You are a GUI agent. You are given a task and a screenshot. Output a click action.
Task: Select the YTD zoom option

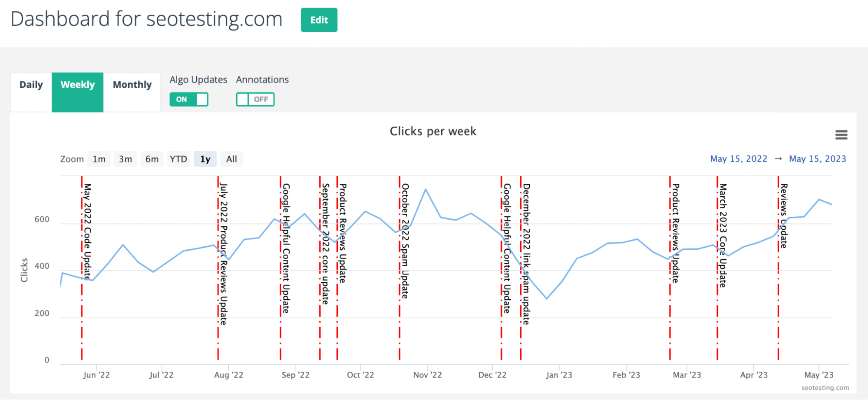click(x=178, y=159)
